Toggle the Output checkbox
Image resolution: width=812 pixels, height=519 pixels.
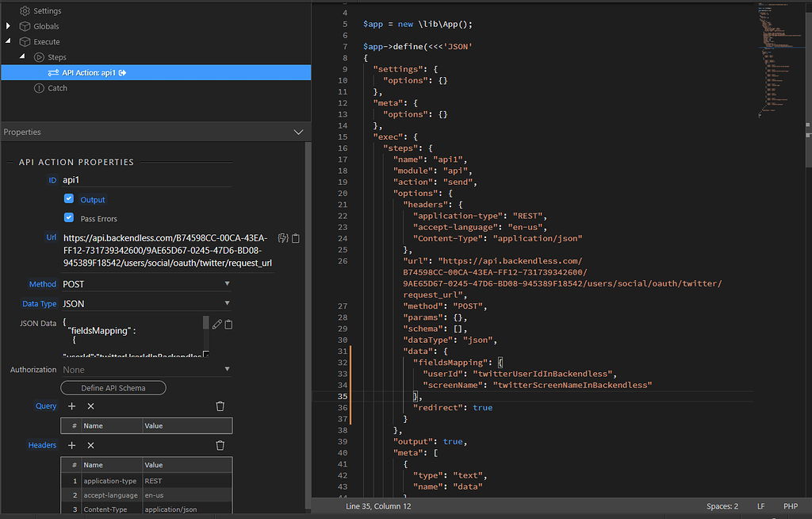(69, 198)
